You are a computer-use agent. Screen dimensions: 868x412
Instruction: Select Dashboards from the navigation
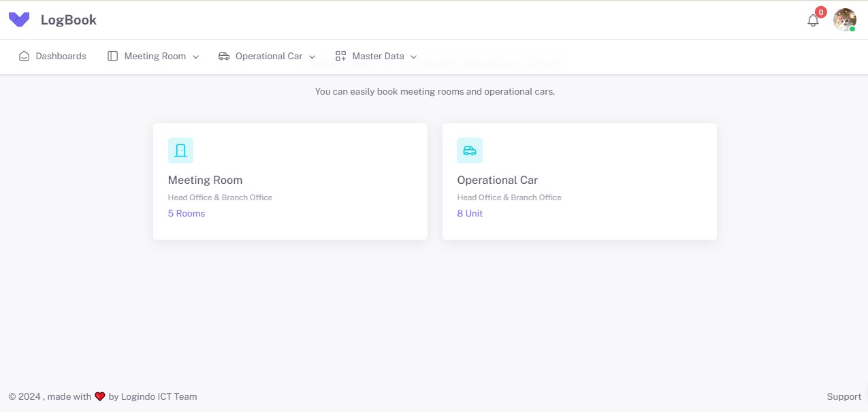click(61, 56)
